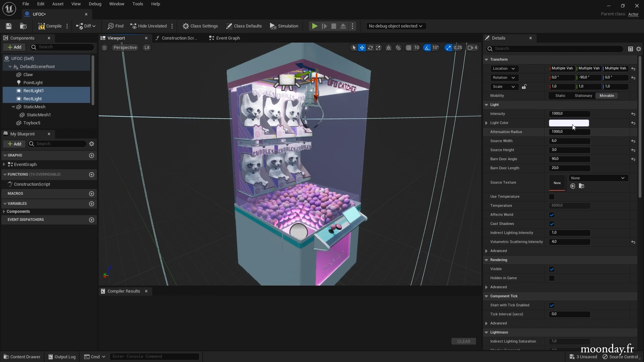Viewport: 644px width, 362px height.
Task: Click the Compile blueprint button
Action: [50, 26]
